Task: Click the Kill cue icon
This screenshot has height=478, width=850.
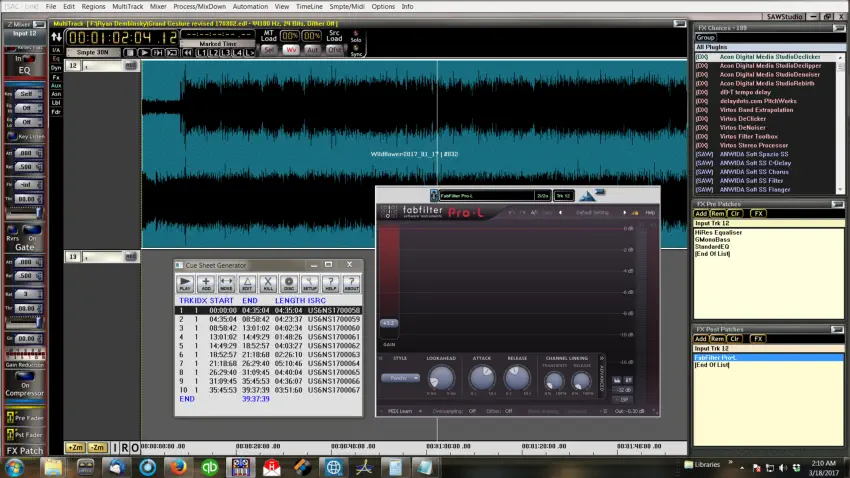Action: point(268,284)
